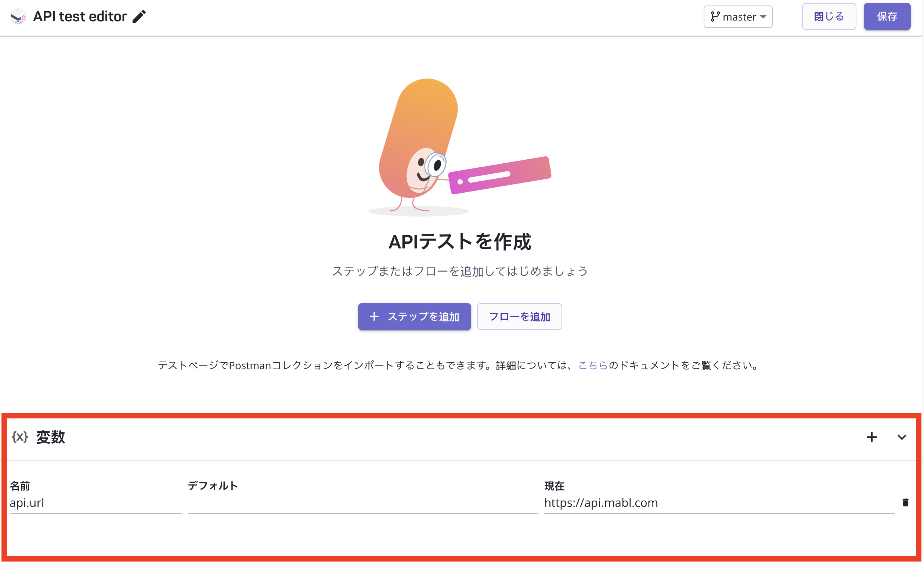Click the plus icon to add variable
This screenshot has width=924, height=563.
[x=871, y=437]
